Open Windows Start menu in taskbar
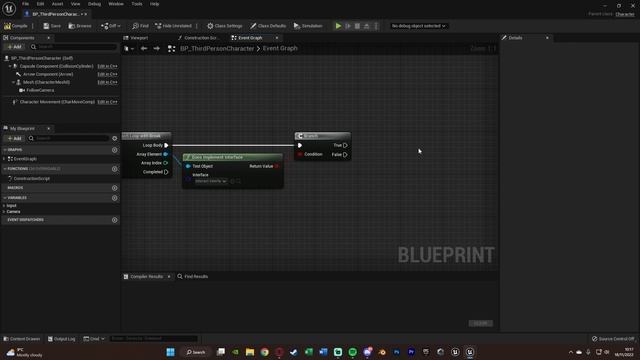This screenshot has width=640, height=360. [x=171, y=352]
